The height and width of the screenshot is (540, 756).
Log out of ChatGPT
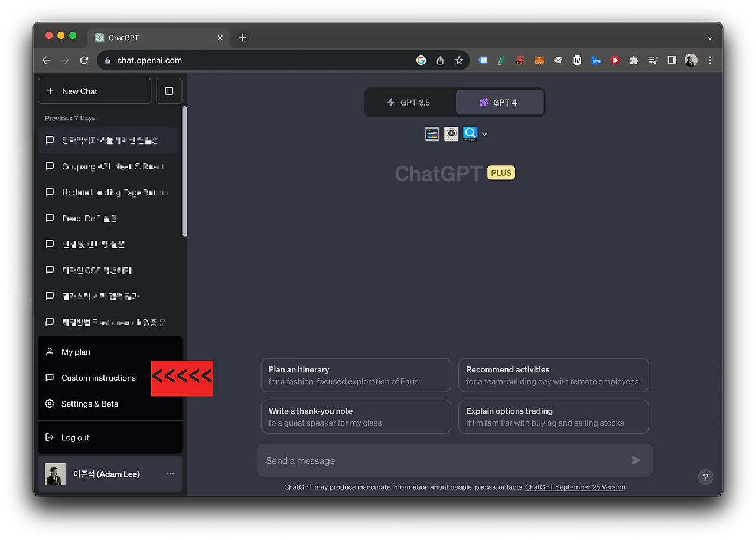110,437
